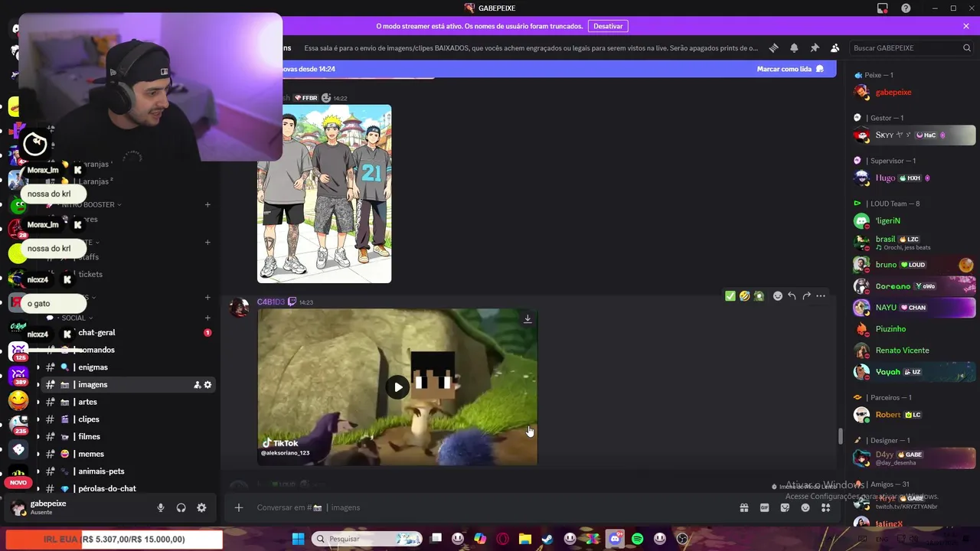Screen dimensions: 980x551
Task: Forward the C4B1D3 message
Action: pos(806,296)
